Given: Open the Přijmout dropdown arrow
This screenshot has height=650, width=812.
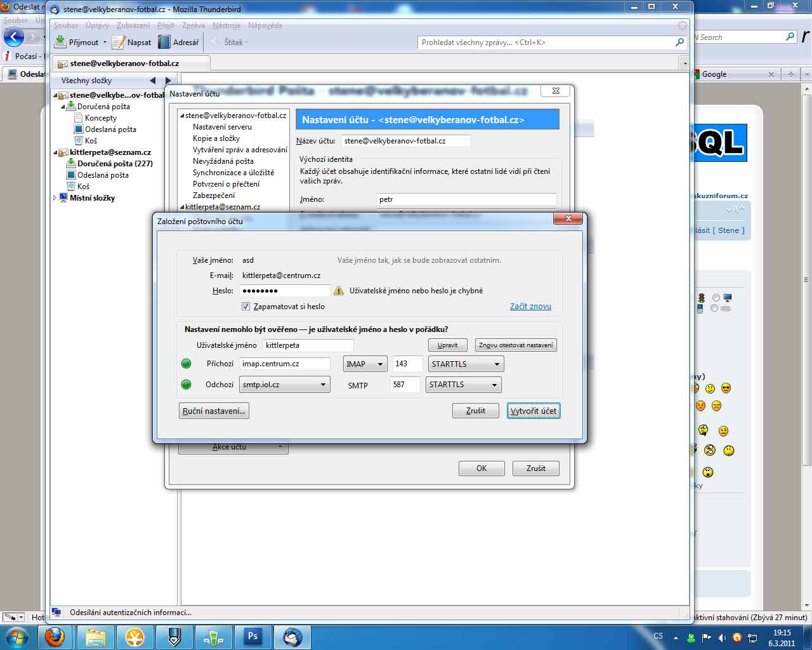Looking at the screenshot, I should pyautogui.click(x=105, y=43).
